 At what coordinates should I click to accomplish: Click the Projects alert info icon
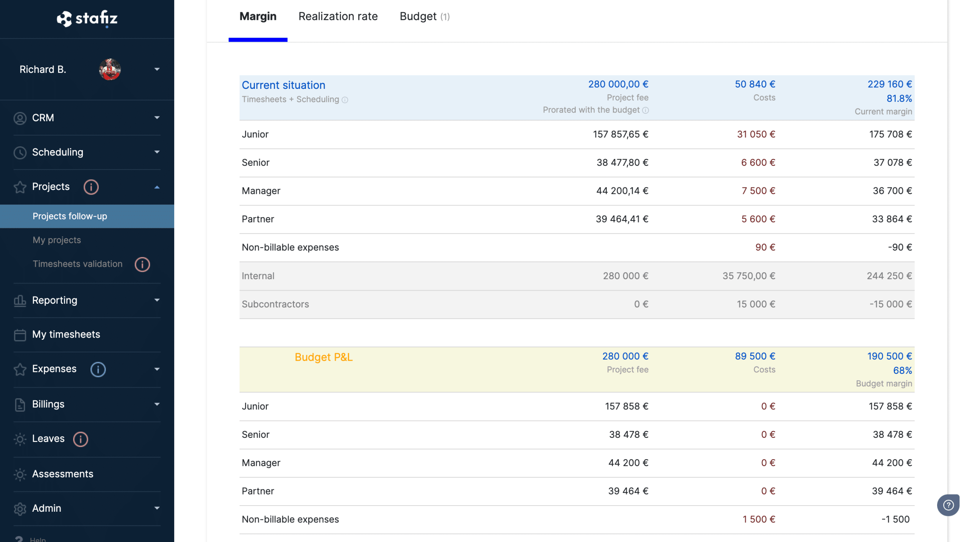91,187
